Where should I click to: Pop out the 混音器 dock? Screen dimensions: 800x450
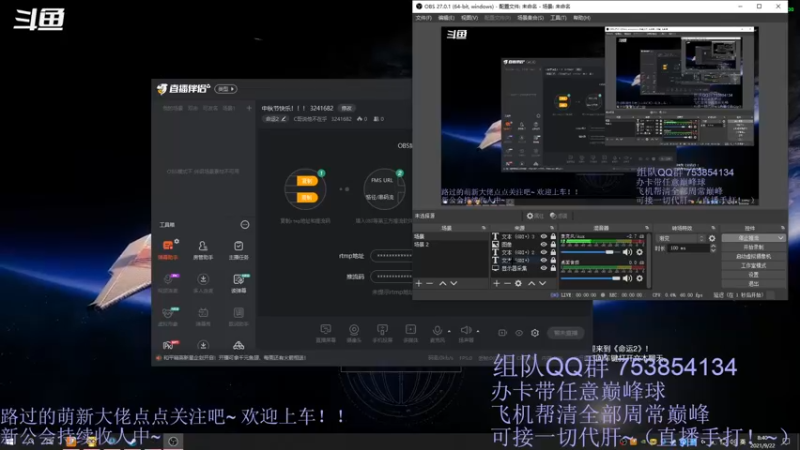pyautogui.click(x=647, y=228)
